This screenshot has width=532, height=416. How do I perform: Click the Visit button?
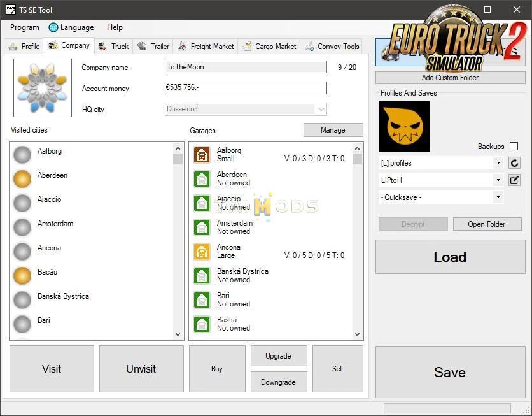click(52, 369)
